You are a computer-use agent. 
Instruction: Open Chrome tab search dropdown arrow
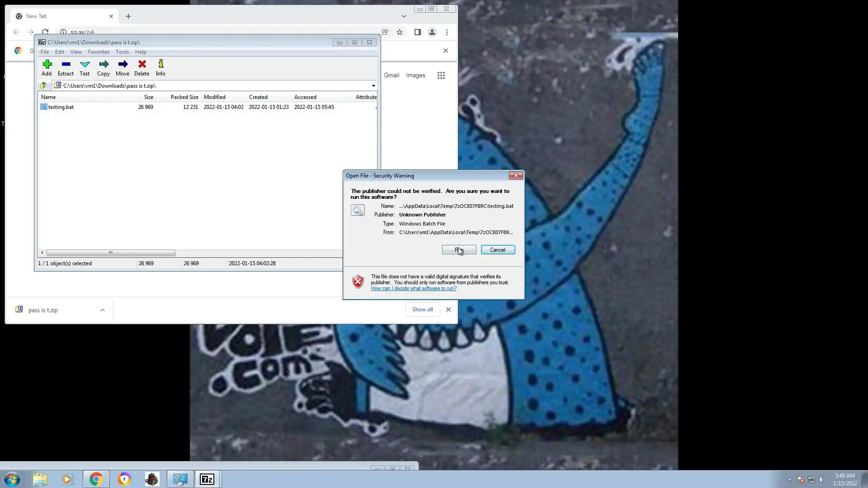pos(404,16)
